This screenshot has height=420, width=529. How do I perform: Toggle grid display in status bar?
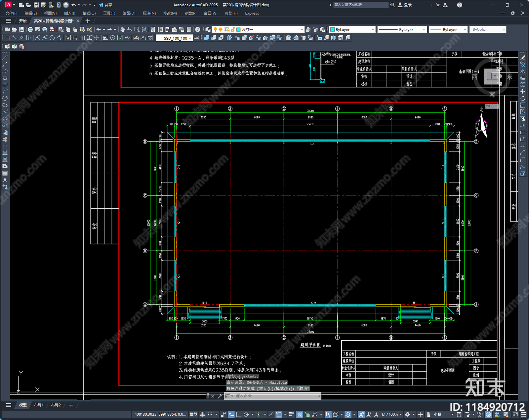202,414
